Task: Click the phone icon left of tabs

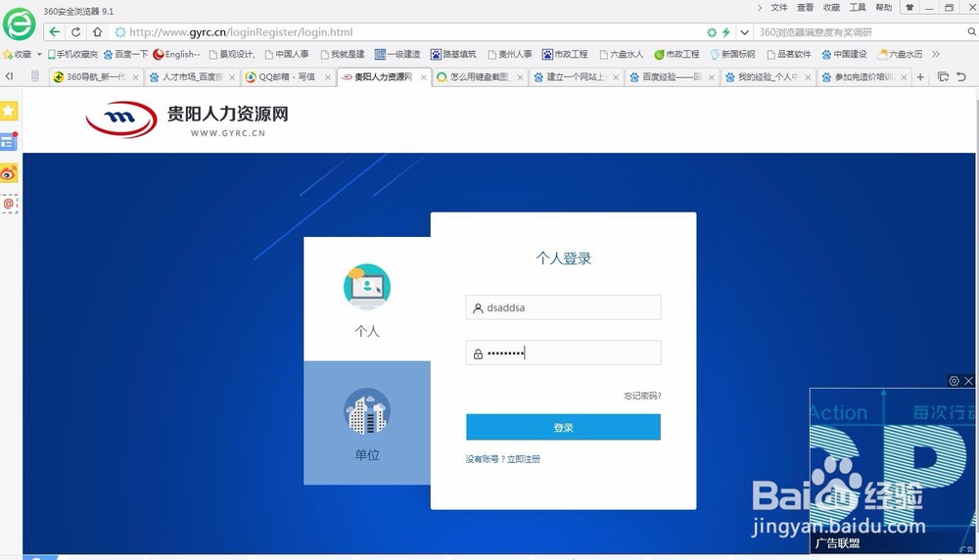Action: (35, 76)
